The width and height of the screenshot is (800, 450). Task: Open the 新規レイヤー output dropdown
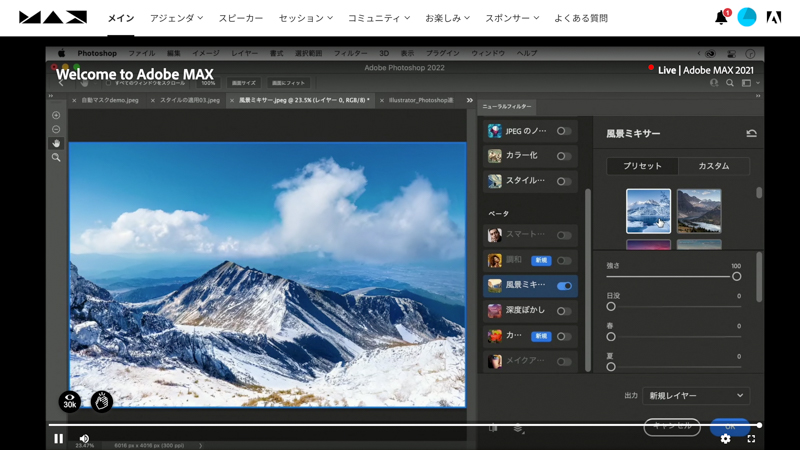pos(696,395)
